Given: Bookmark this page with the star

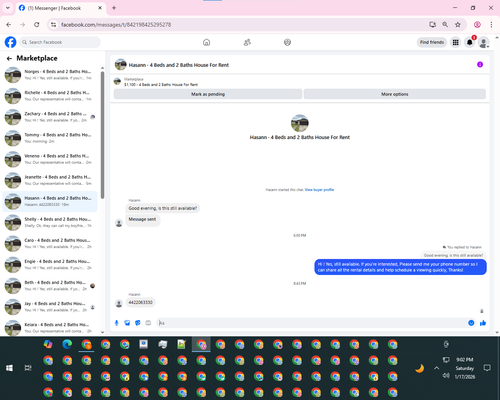Looking at the screenshot, I should click(x=458, y=24).
